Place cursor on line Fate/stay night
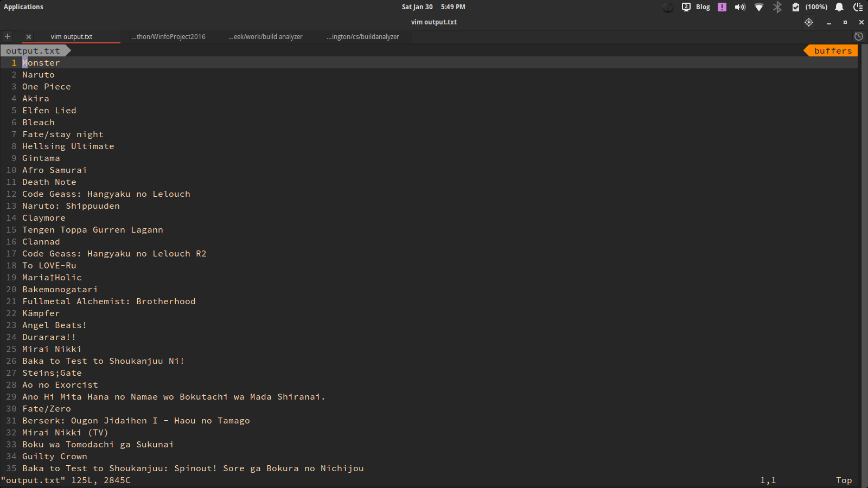Viewport: 868px width, 488px height. click(x=63, y=134)
